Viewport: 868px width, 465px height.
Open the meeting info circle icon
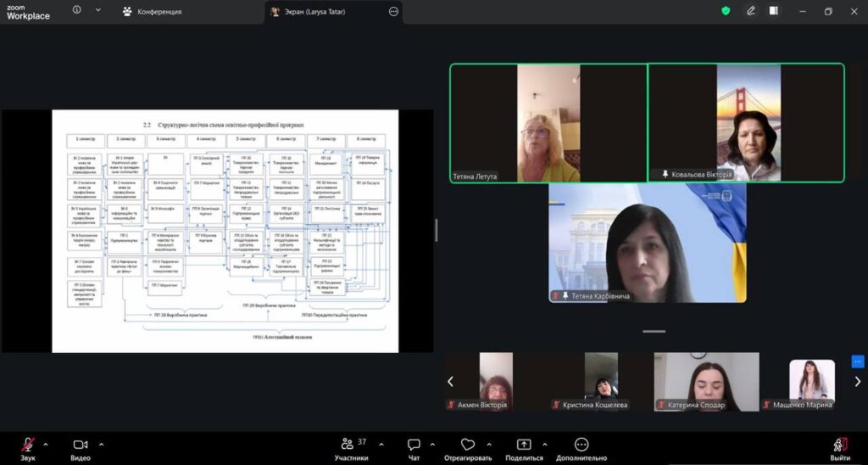coord(77,10)
